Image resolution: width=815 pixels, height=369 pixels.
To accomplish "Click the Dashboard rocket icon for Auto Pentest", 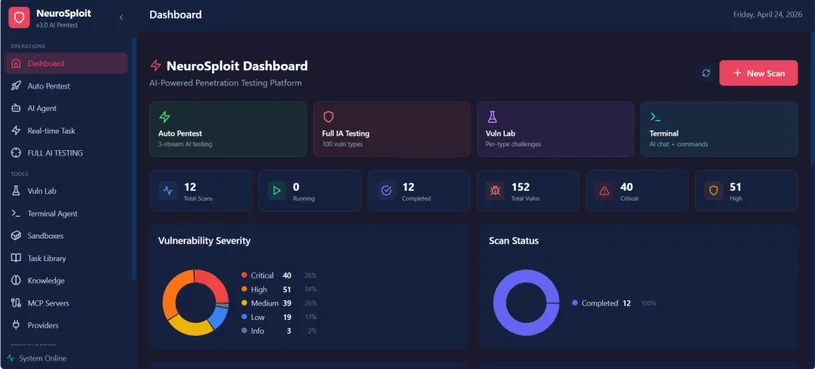I will [16, 86].
